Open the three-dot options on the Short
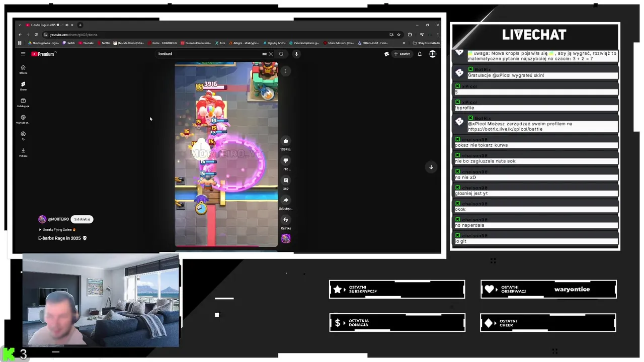The height and width of the screenshot is (362, 644). (286, 71)
